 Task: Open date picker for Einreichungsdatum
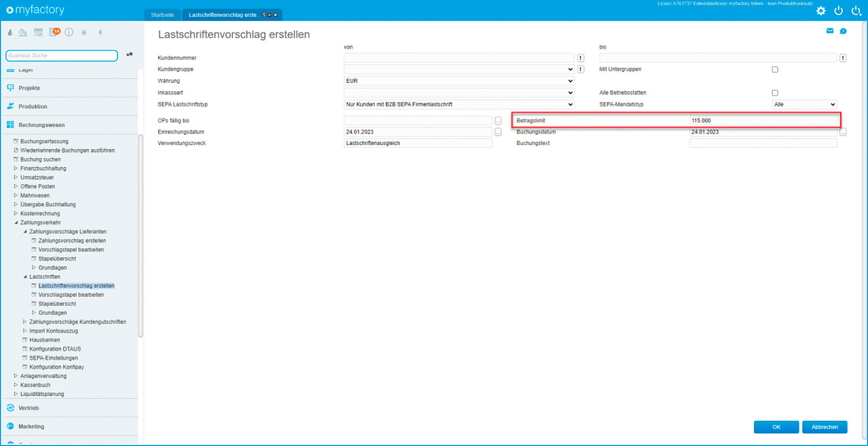498,132
